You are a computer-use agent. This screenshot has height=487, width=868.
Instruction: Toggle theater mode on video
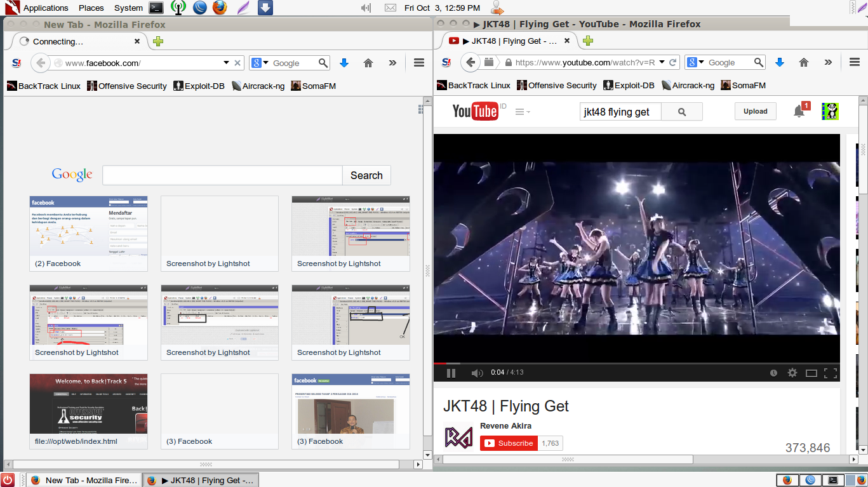click(x=811, y=373)
